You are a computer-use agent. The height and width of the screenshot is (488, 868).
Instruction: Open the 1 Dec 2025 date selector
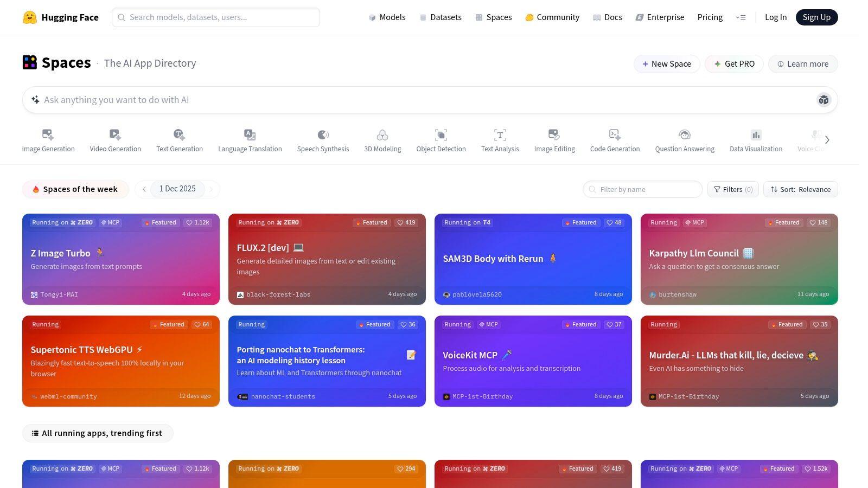(177, 189)
